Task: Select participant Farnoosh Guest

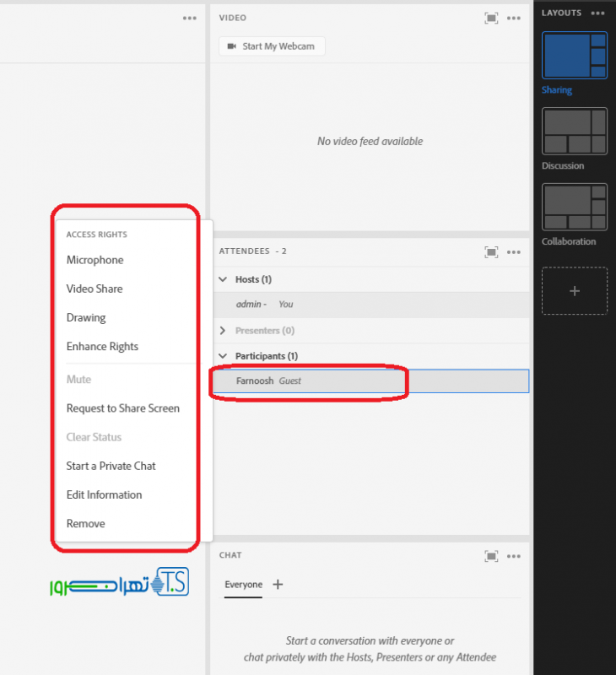Action: (371, 381)
